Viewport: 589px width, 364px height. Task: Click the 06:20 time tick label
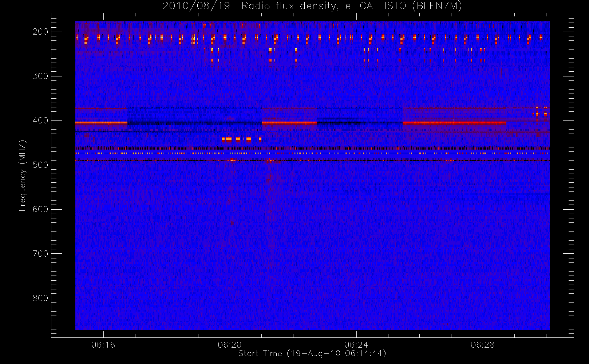(x=230, y=345)
